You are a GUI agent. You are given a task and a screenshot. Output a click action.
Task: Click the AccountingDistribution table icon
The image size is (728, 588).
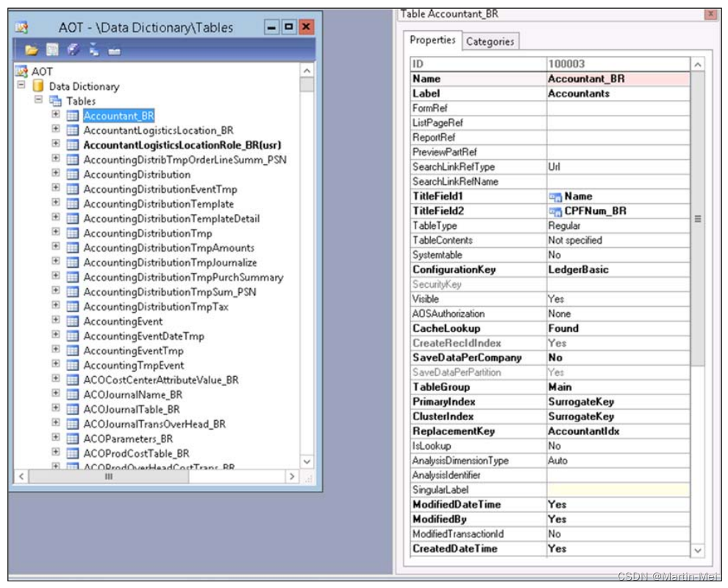72,174
